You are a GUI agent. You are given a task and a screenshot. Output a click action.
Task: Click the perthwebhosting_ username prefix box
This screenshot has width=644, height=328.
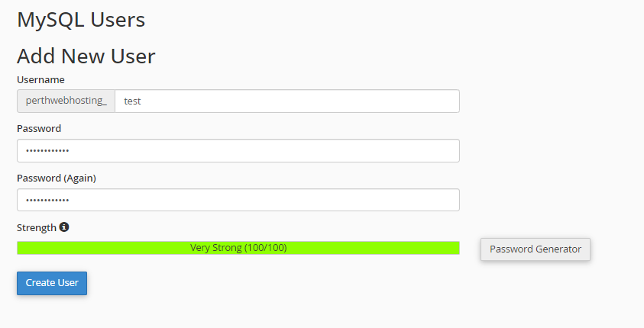tap(66, 101)
